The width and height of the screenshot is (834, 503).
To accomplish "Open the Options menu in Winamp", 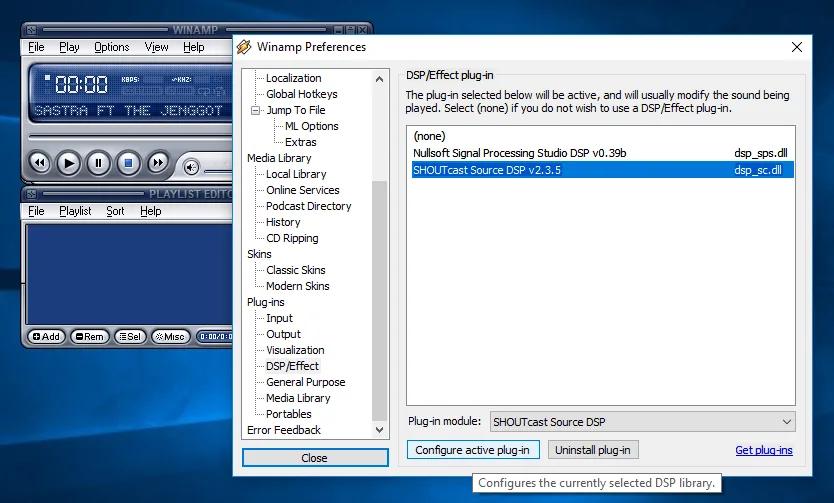I will 111,47.
